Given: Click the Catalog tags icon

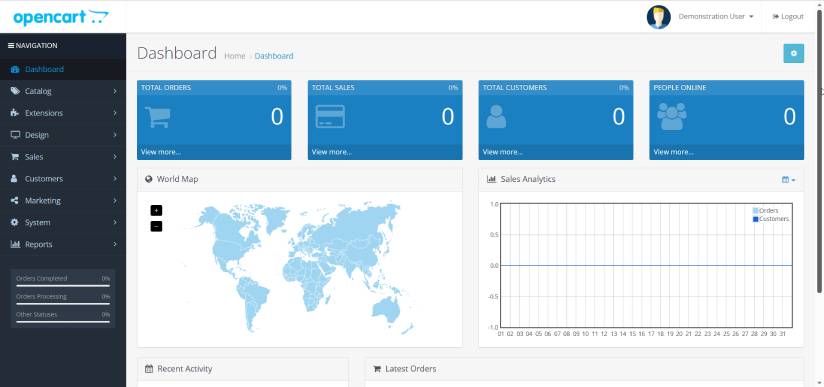Looking at the screenshot, I should tap(15, 91).
